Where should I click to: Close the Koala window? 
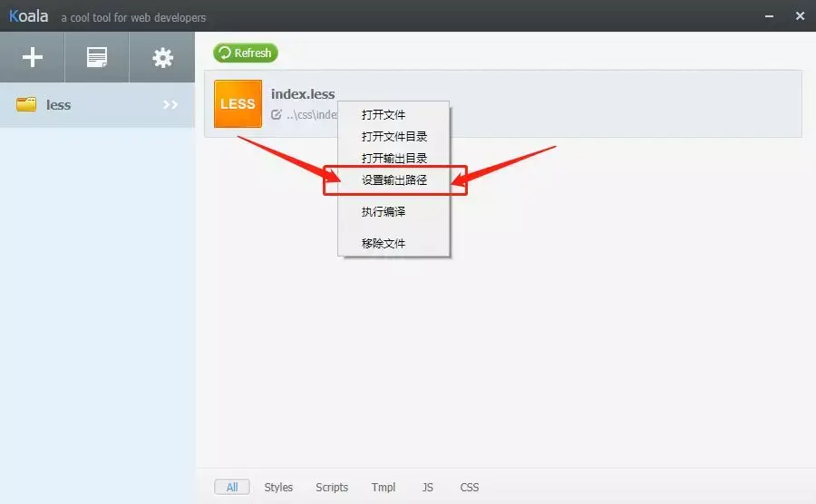(x=801, y=16)
